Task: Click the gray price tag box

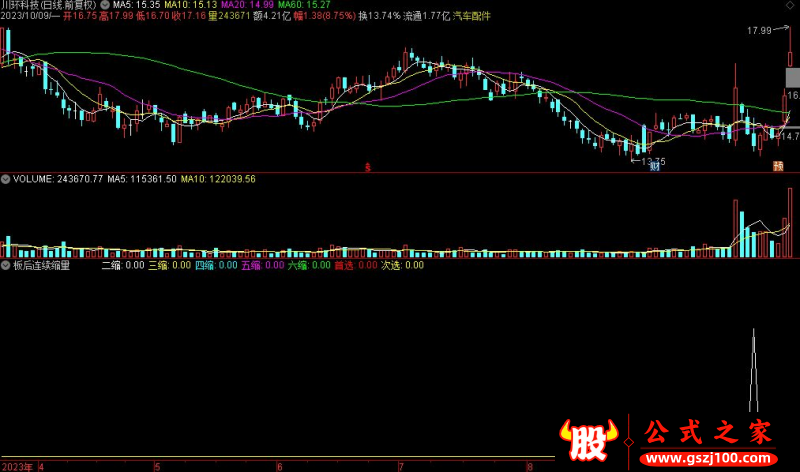Action: point(791,76)
